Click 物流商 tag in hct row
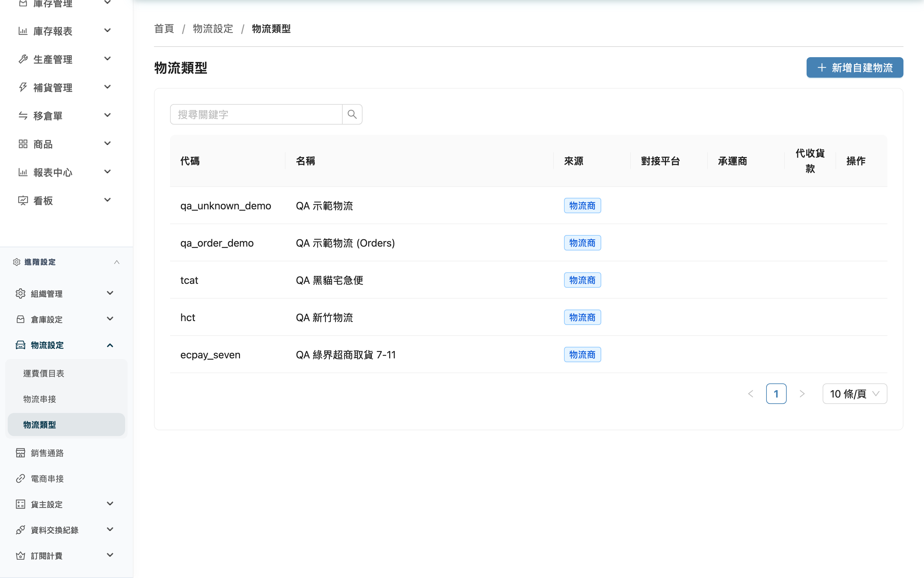 click(582, 317)
